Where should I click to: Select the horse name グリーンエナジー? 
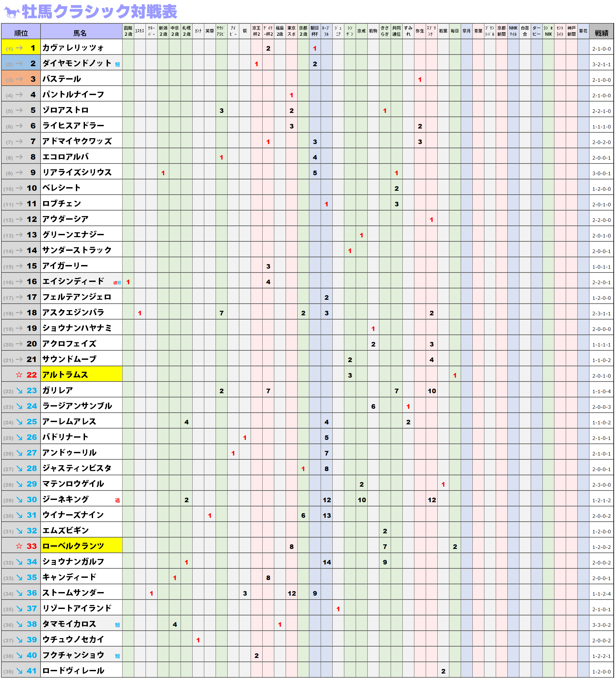73,235
